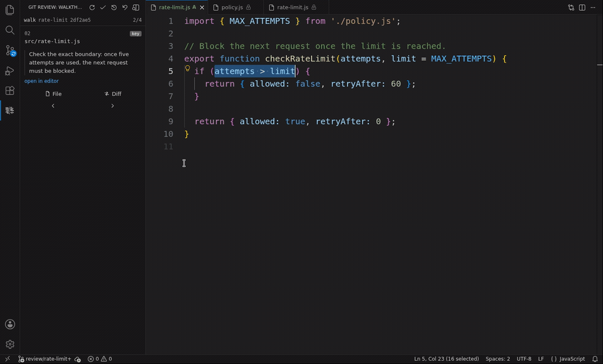Click the MAX_ATTEMPTS import on line 1
Image resolution: width=603 pixels, height=364 pixels.
(259, 21)
